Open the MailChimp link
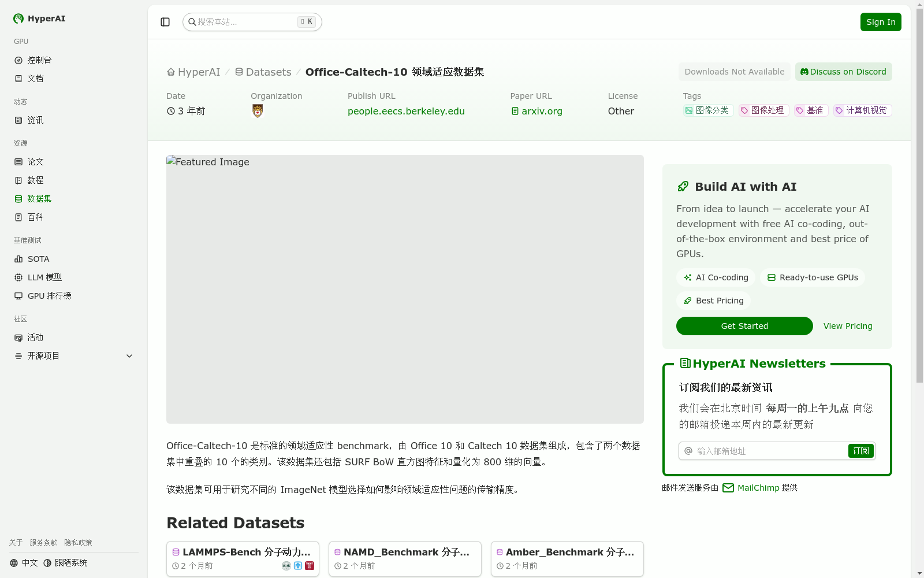This screenshot has width=924, height=578. point(758,488)
